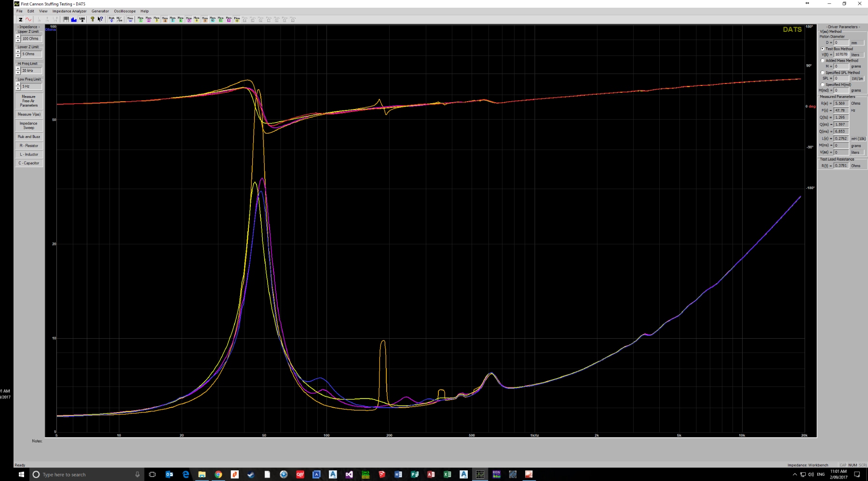This screenshot has width=868, height=481.
Task: Click the piston diameter D input field
Action: coord(841,42)
